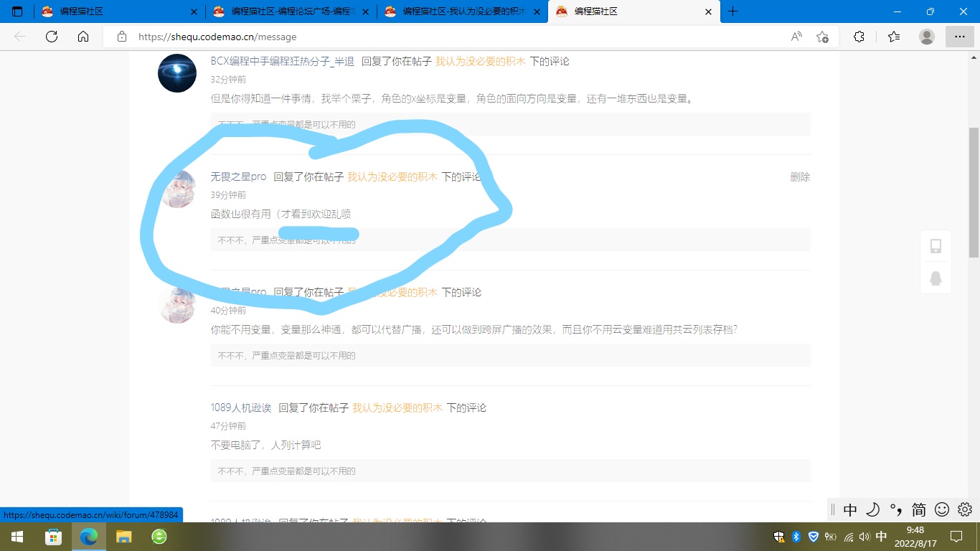Go to the browser home page icon
This screenshot has width=980, height=551.
83,37
